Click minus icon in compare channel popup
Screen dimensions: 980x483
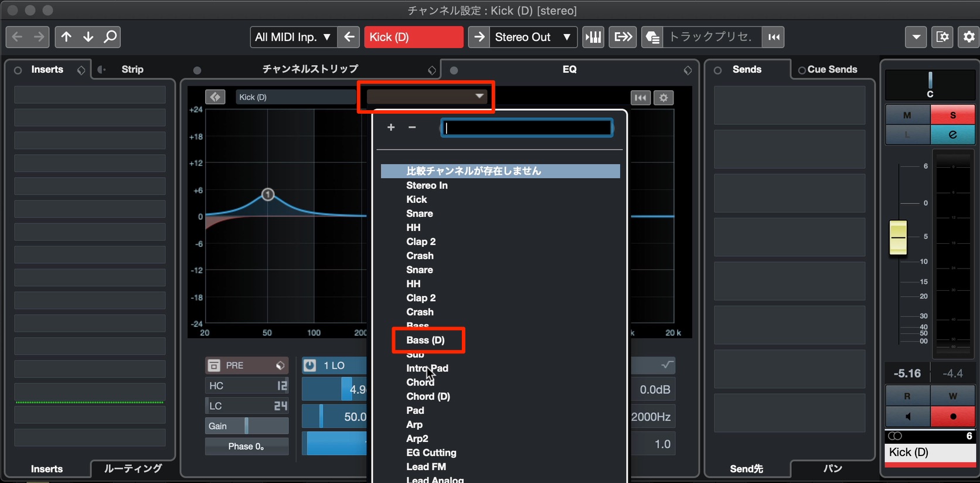coord(412,127)
